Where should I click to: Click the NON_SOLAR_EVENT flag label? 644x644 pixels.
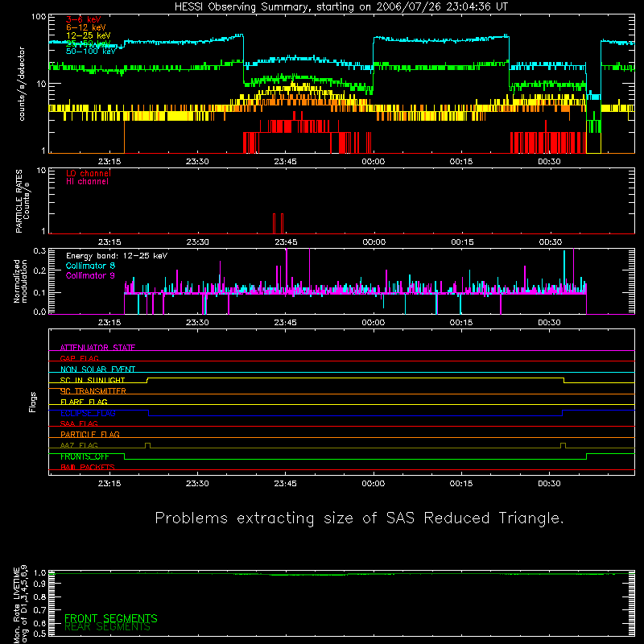tap(97, 369)
